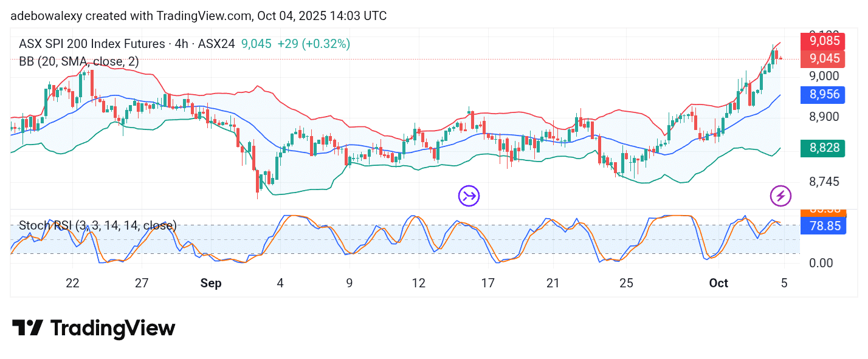Click the +29 (+0.32%) change value
868x359 pixels.
pos(314,44)
